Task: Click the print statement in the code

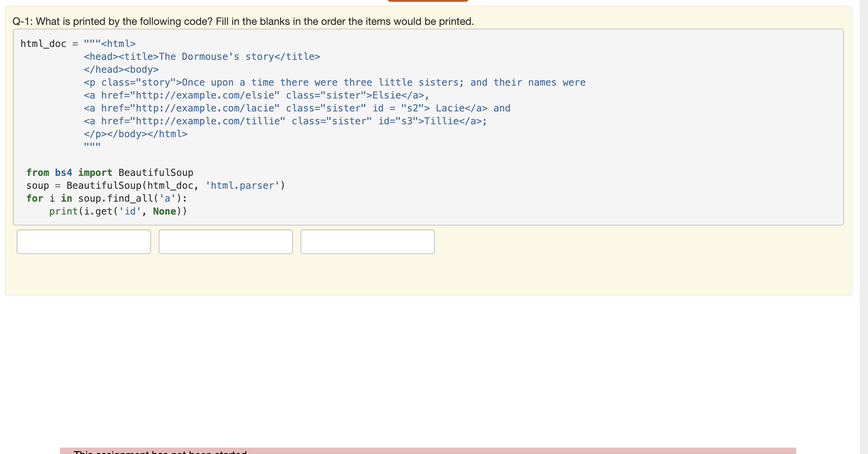Action: [x=117, y=211]
